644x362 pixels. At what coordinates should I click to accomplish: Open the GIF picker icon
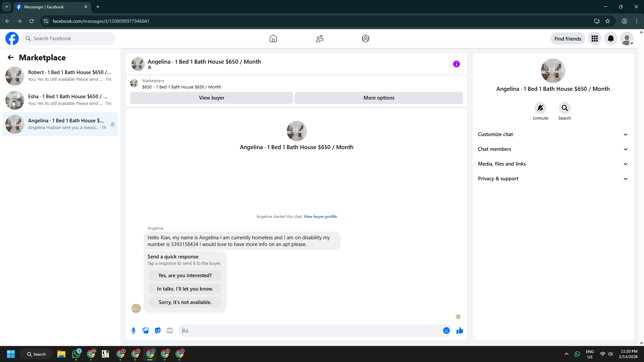click(170, 330)
